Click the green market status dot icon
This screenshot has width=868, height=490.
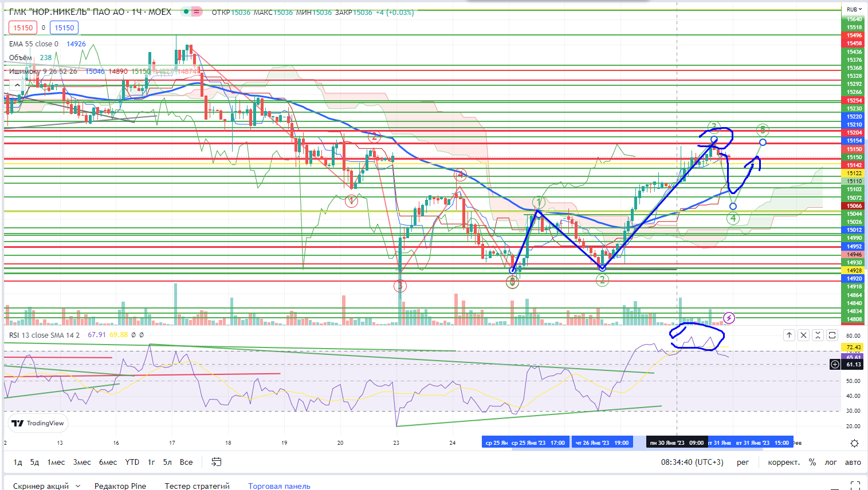pos(186,12)
